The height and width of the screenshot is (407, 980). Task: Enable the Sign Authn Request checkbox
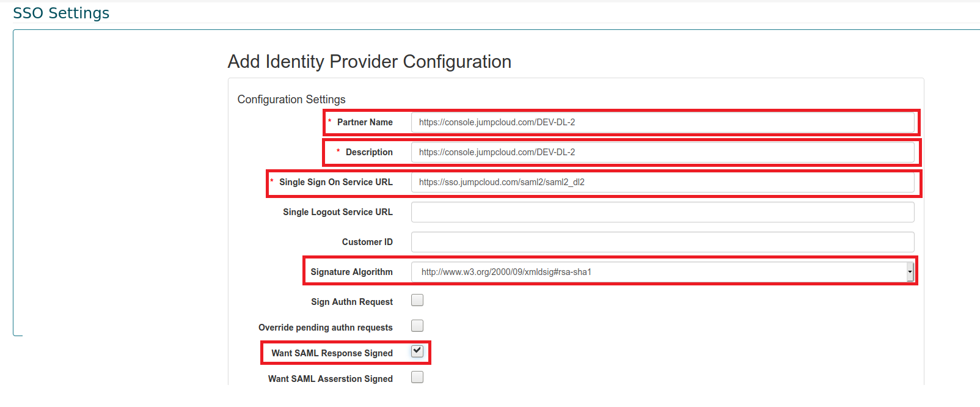[417, 300]
